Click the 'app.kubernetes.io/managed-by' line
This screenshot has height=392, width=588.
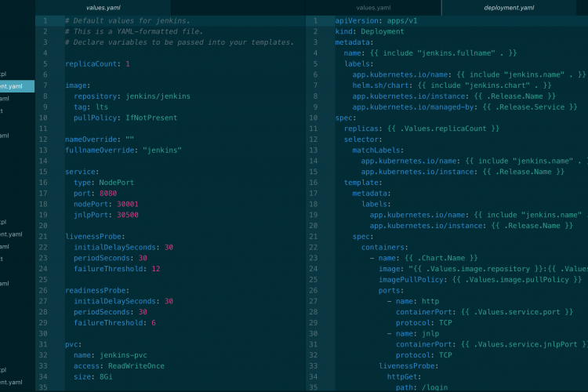point(465,107)
